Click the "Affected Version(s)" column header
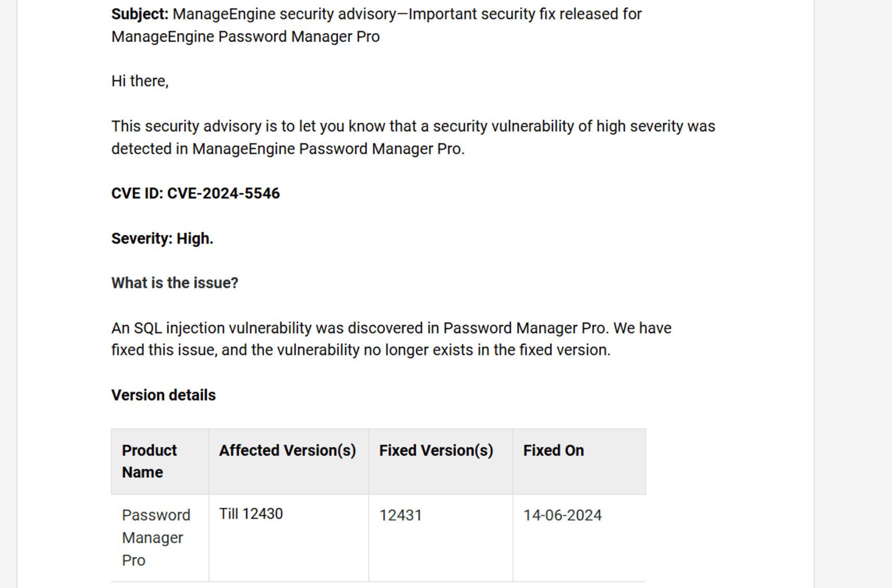The image size is (892, 588). (287, 450)
